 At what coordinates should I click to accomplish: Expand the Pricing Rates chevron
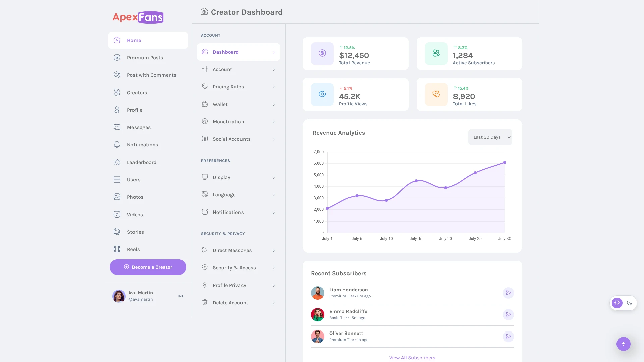274,87
